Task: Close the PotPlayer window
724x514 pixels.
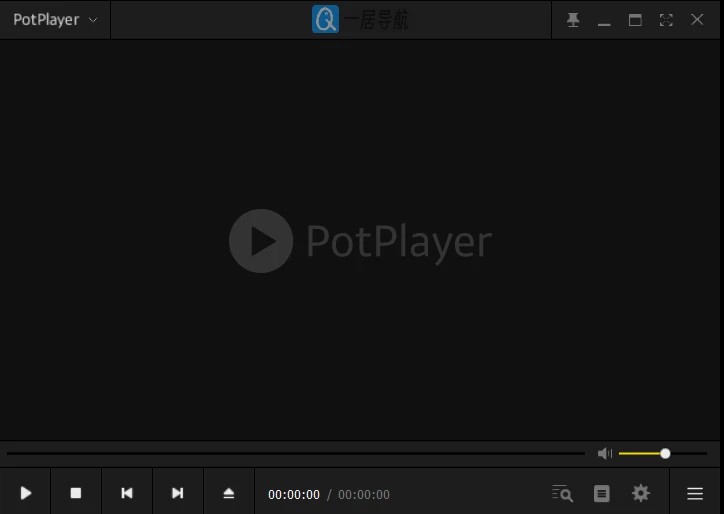Action: [697, 19]
